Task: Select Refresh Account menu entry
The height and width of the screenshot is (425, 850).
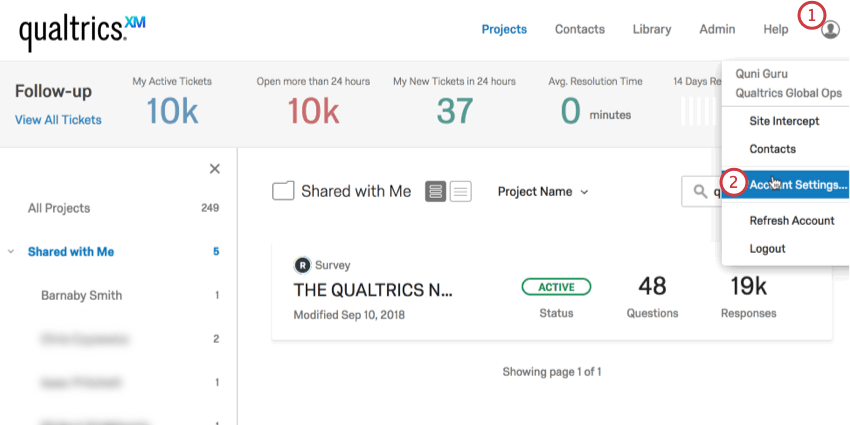Action: pos(792,221)
